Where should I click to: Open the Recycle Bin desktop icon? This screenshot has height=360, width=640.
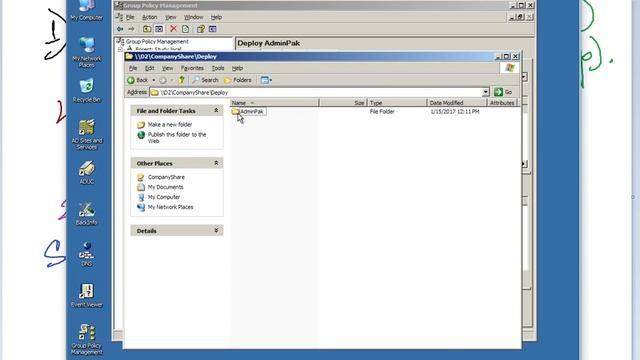click(87, 90)
